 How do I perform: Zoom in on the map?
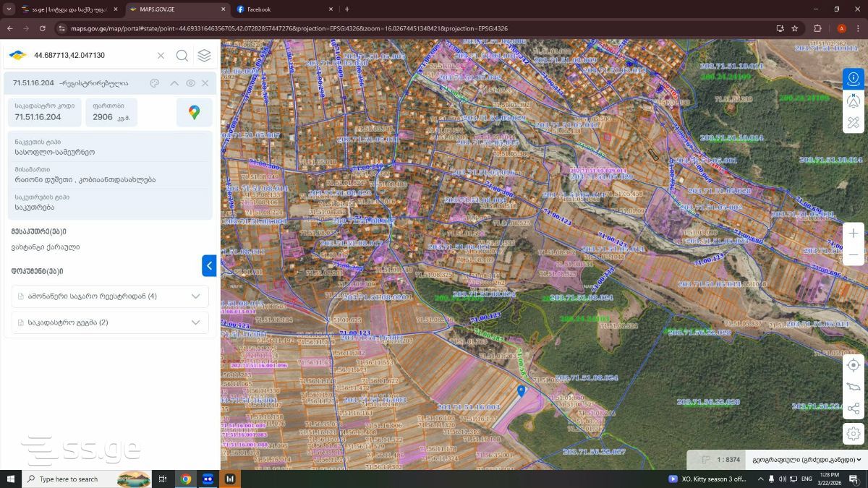point(854,234)
